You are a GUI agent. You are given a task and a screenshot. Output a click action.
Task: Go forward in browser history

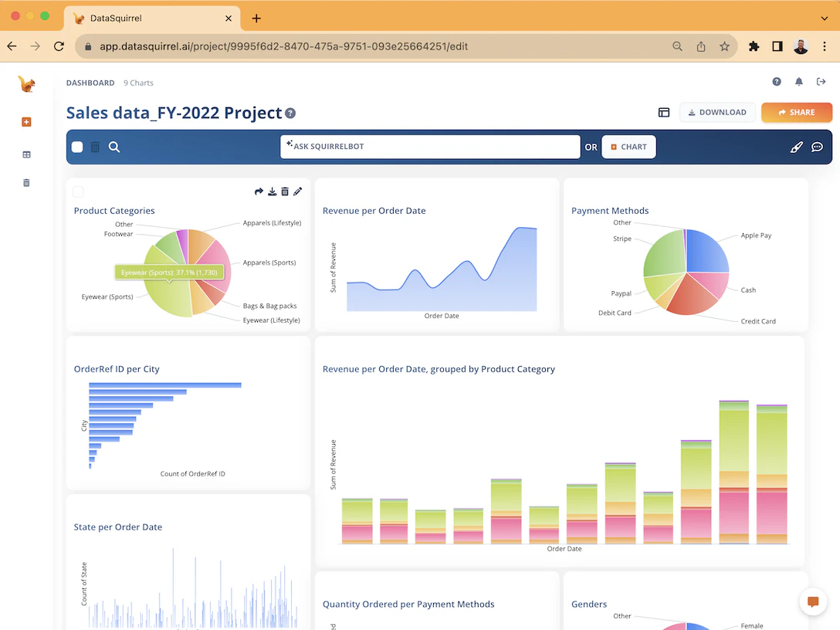36,46
